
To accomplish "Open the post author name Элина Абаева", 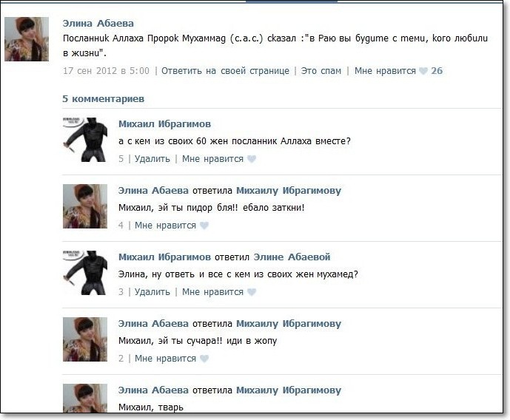I will tap(98, 24).
